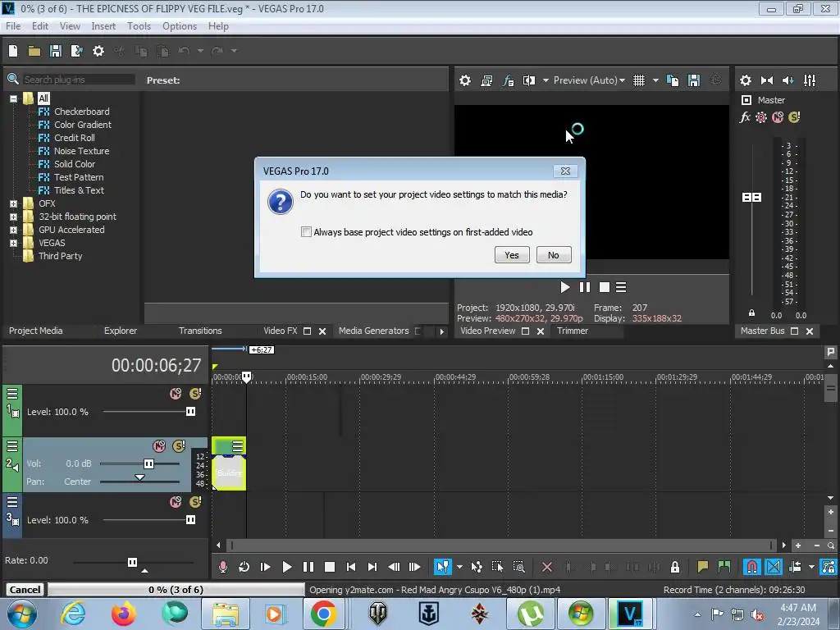Click Master automation settings gear icon
The image size is (840, 630).
(x=760, y=117)
